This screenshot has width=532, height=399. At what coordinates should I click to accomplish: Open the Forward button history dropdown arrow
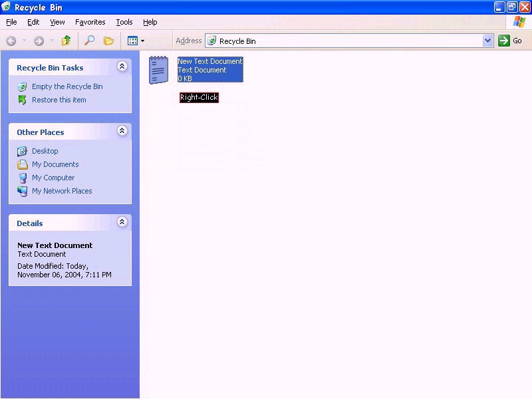point(52,41)
